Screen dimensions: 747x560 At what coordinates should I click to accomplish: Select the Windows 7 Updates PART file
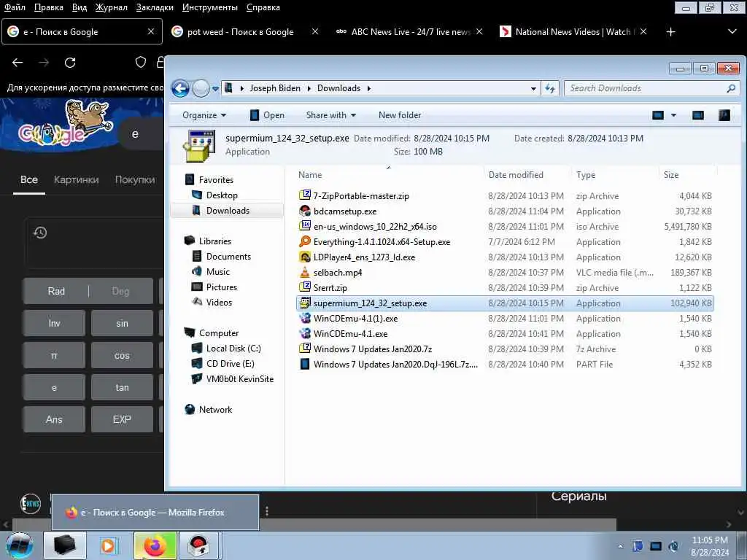coord(505,365)
